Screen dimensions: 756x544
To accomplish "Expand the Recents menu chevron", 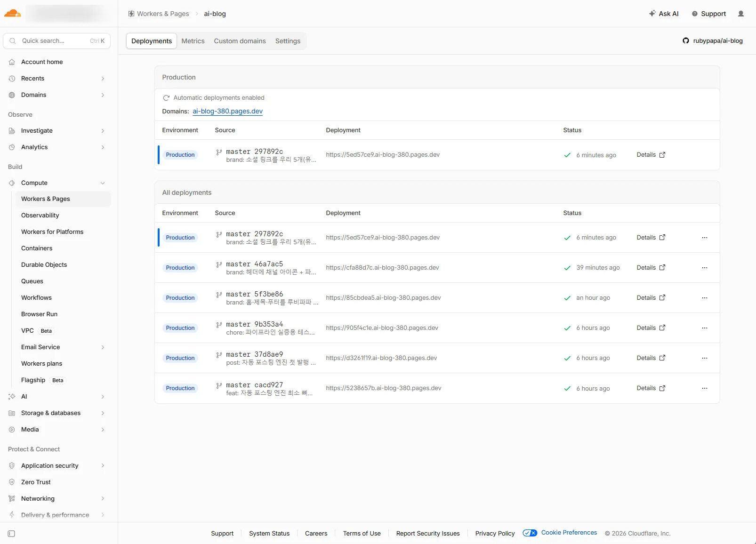I will tap(103, 79).
